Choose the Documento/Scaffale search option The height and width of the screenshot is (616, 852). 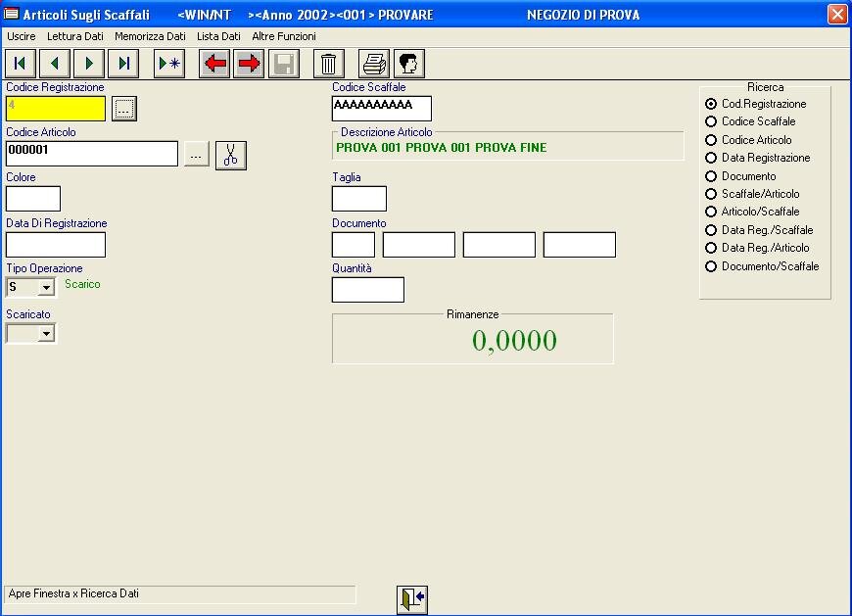[x=711, y=266]
